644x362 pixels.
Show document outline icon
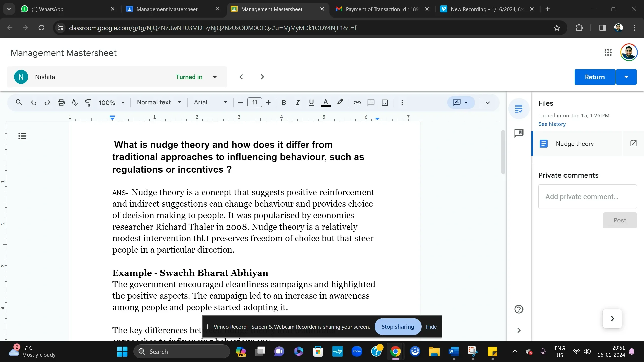pos(22,136)
